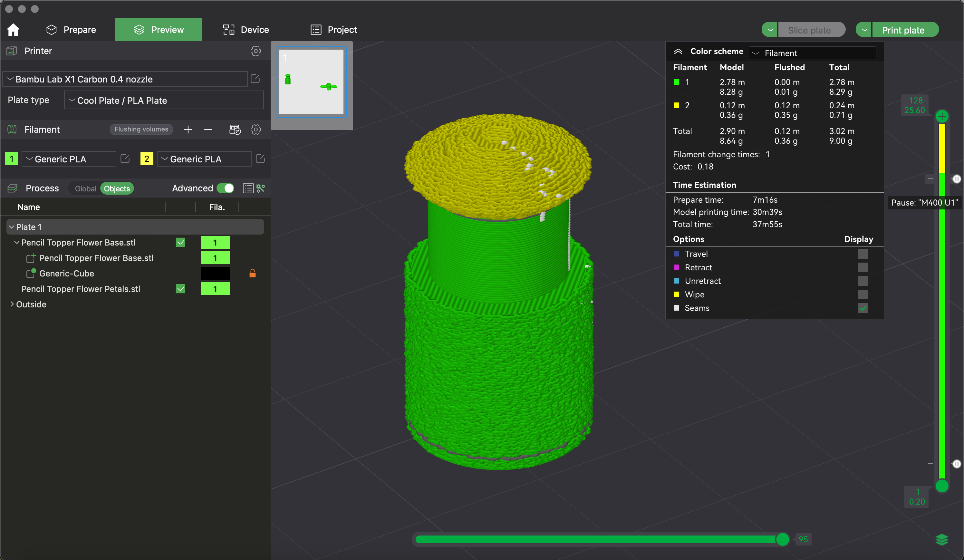The image size is (964, 560).
Task: Click the filament settings icon
Action: click(x=256, y=130)
